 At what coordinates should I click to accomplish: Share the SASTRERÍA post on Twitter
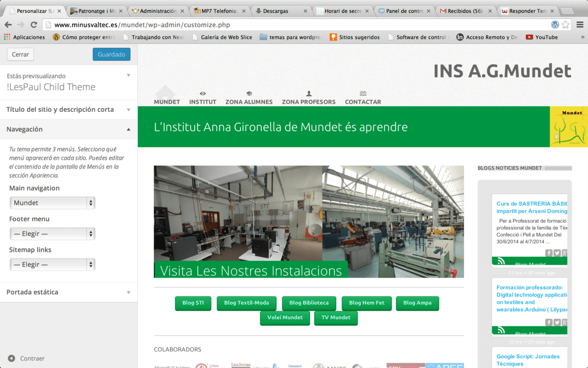click(x=557, y=253)
